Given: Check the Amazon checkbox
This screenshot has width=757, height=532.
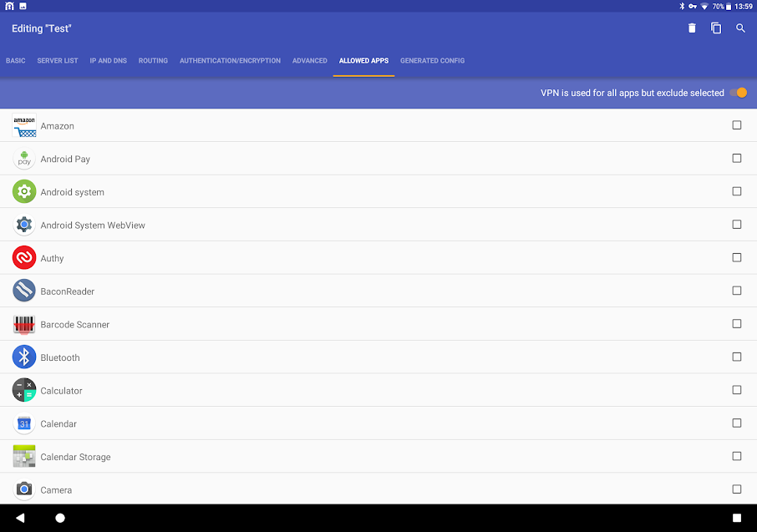Looking at the screenshot, I should click(737, 125).
